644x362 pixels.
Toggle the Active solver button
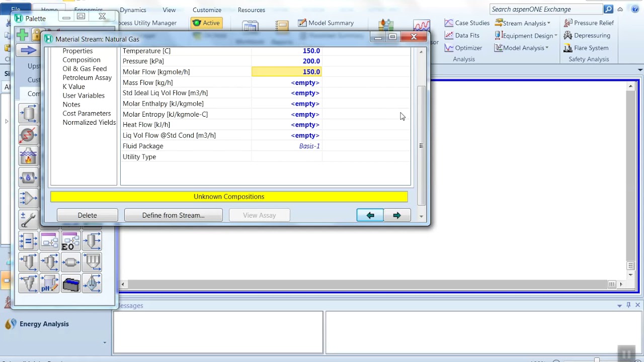click(x=206, y=23)
